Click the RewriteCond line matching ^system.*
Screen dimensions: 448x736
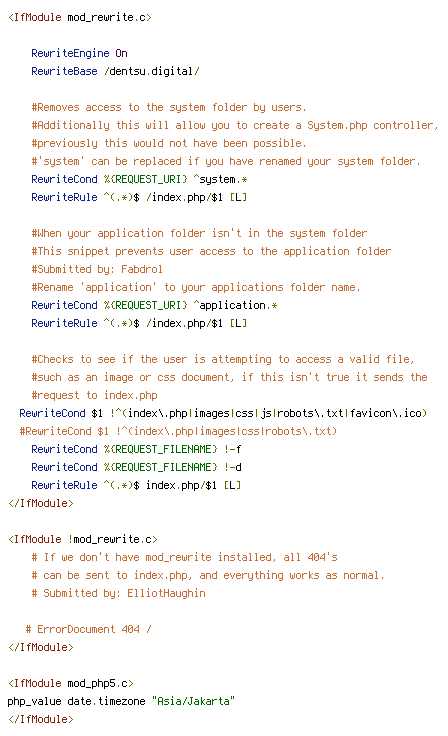click(x=139, y=179)
